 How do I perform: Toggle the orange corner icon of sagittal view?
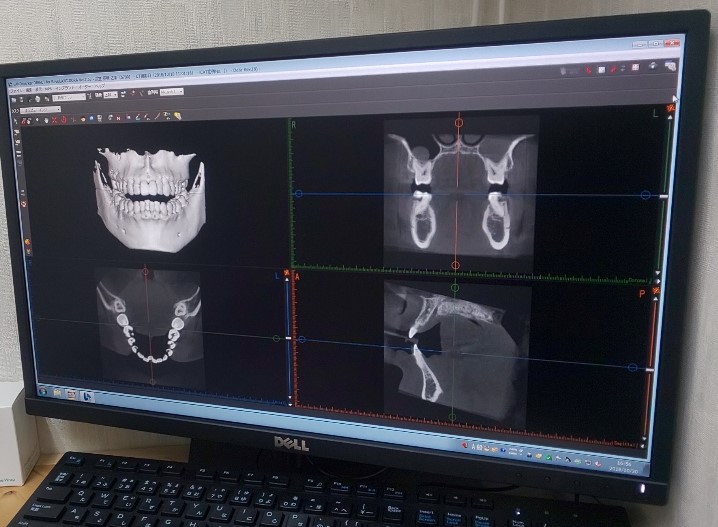pos(657,290)
